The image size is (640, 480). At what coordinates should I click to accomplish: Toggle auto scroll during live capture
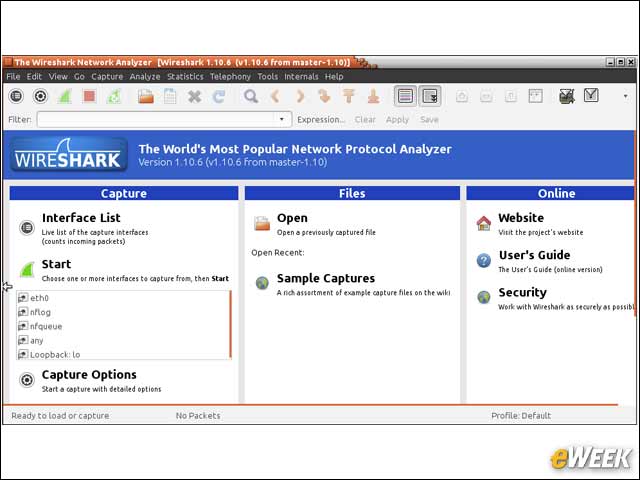coord(429,96)
